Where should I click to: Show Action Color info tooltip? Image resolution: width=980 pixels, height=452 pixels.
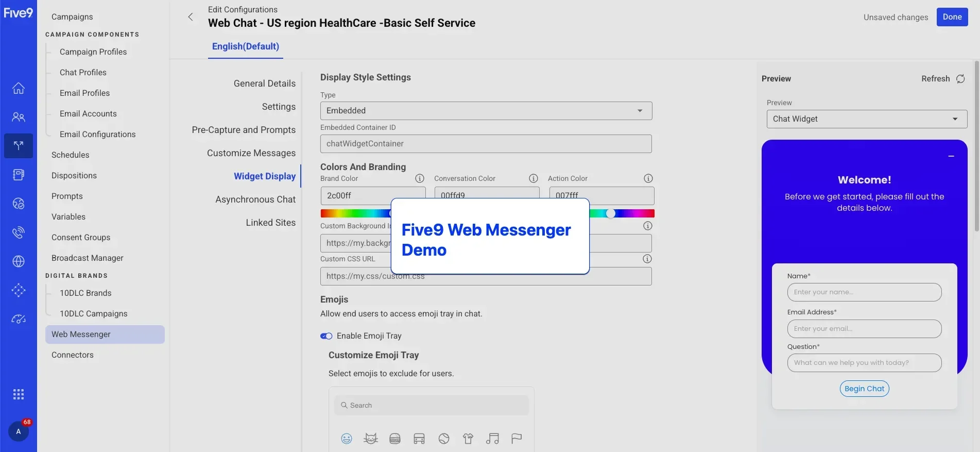648,178
